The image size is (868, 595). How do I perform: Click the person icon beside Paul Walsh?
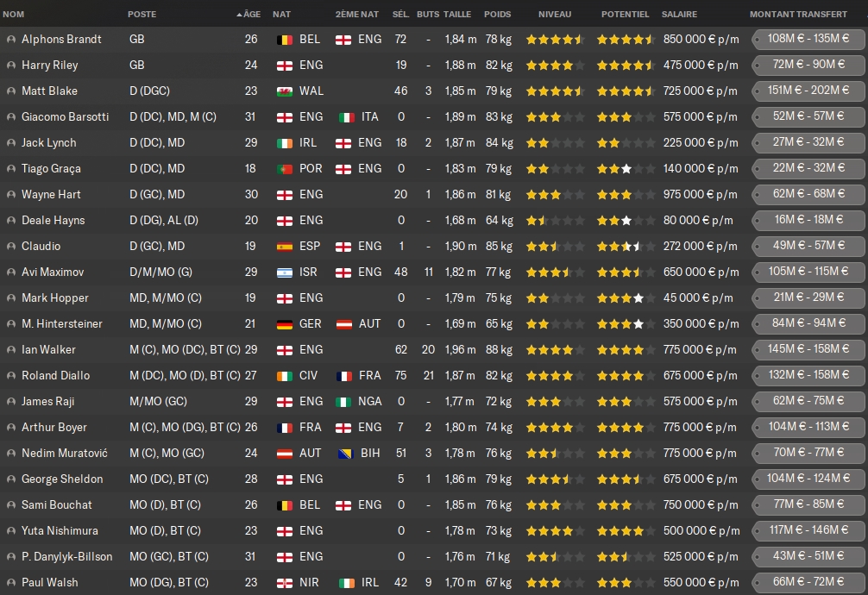[10, 583]
